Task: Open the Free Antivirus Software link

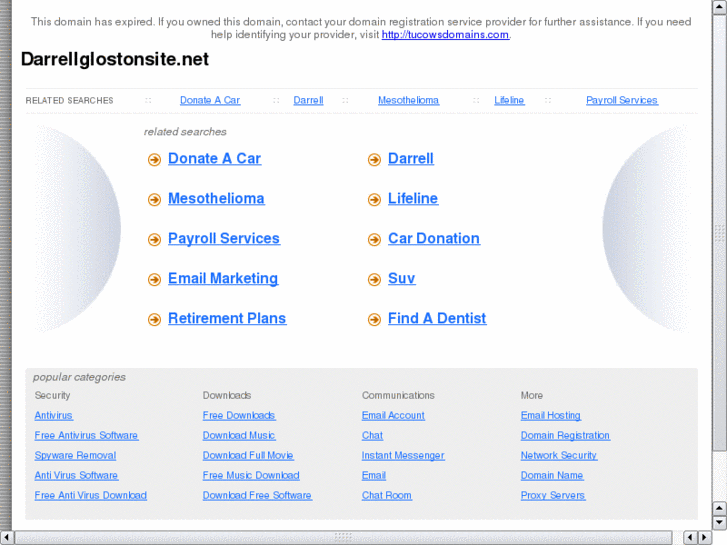Action: pos(86,436)
